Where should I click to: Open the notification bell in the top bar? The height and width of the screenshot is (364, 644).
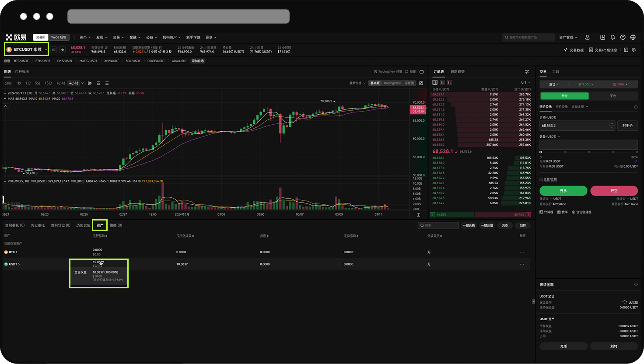612,38
